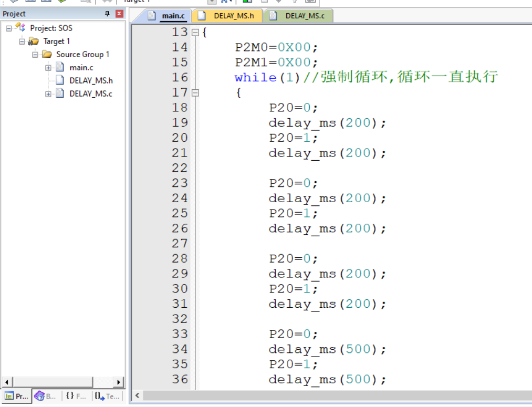Viewport: 532px width, 407px height.
Task: Click delay_ms(200); on line 29
Action: click(327, 274)
